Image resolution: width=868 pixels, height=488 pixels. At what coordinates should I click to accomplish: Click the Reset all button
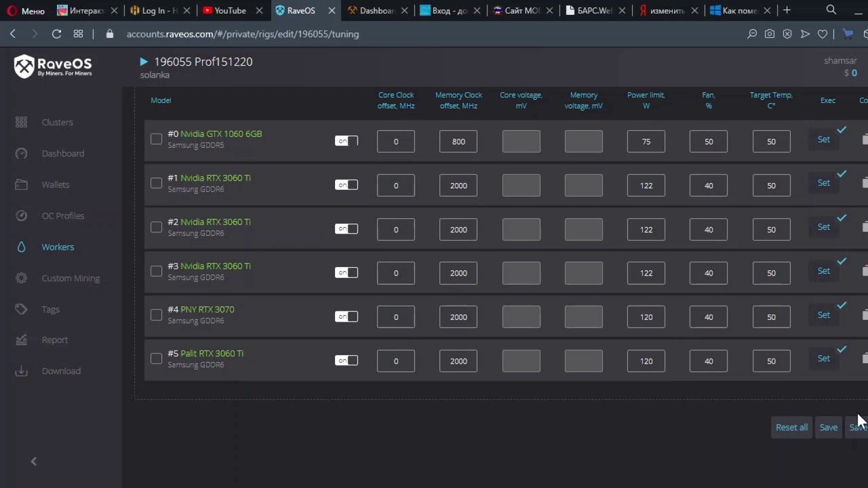[x=791, y=427]
